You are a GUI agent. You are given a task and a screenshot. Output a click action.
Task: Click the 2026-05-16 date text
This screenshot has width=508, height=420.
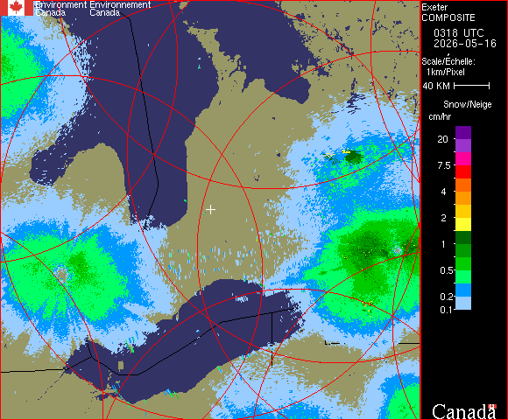[465, 44]
